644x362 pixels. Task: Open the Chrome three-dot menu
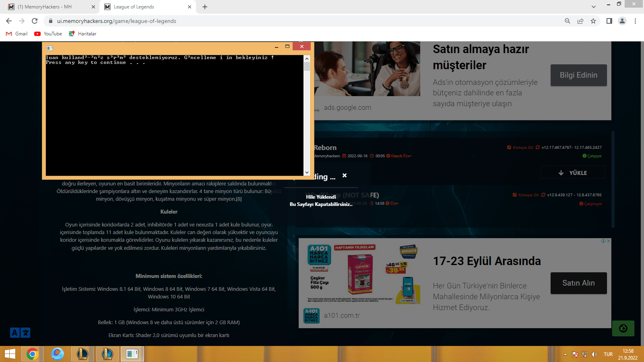(x=635, y=21)
